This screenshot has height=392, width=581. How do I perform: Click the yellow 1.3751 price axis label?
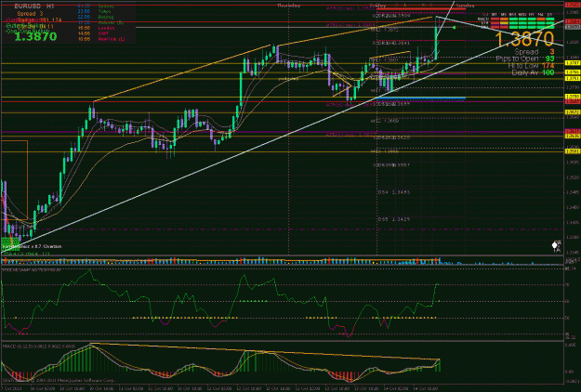coord(573,78)
